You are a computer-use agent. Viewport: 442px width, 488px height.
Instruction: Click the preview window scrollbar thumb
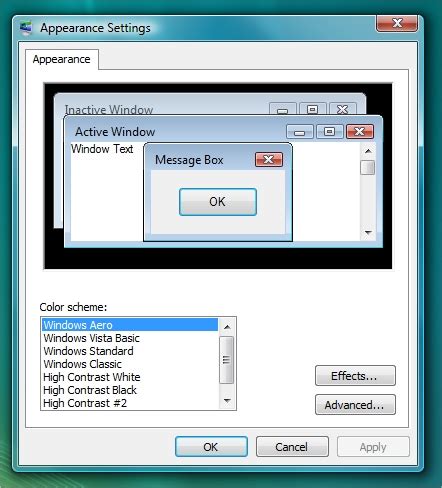pyautogui.click(x=368, y=168)
